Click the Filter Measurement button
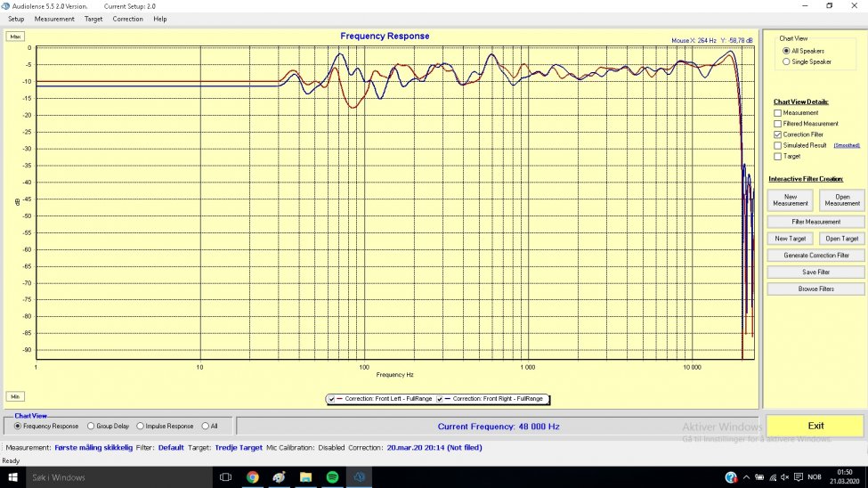Image resolution: width=868 pixels, height=488 pixels. point(816,222)
